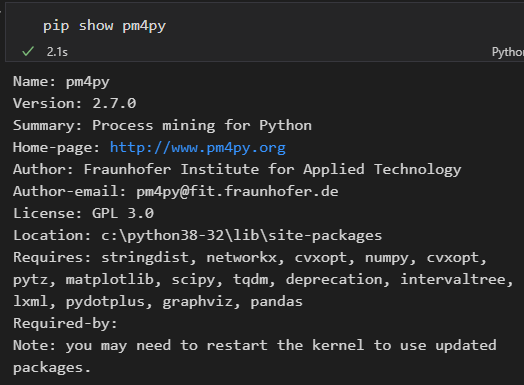Click the 2.1s execution time label
The height and width of the screenshot is (385, 524).
point(57,52)
